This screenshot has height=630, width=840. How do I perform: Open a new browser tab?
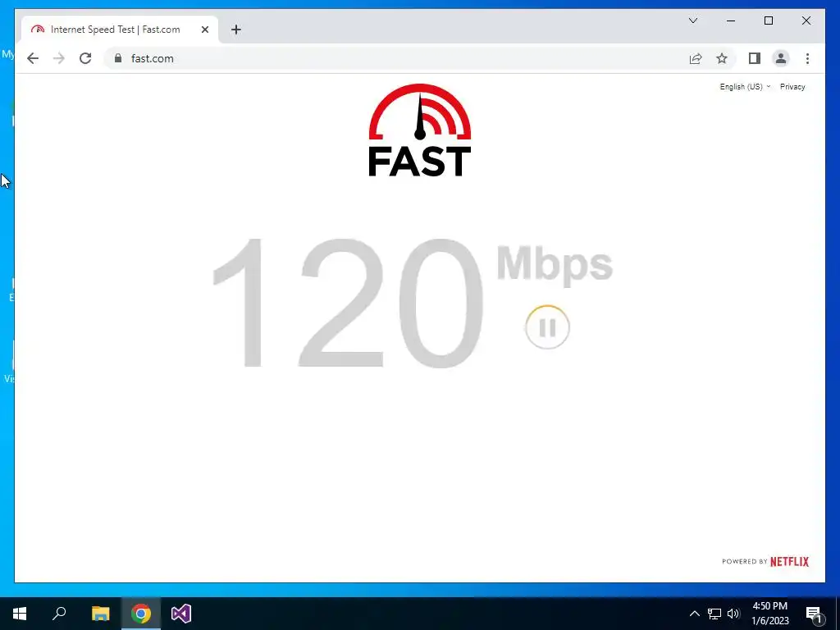235,30
